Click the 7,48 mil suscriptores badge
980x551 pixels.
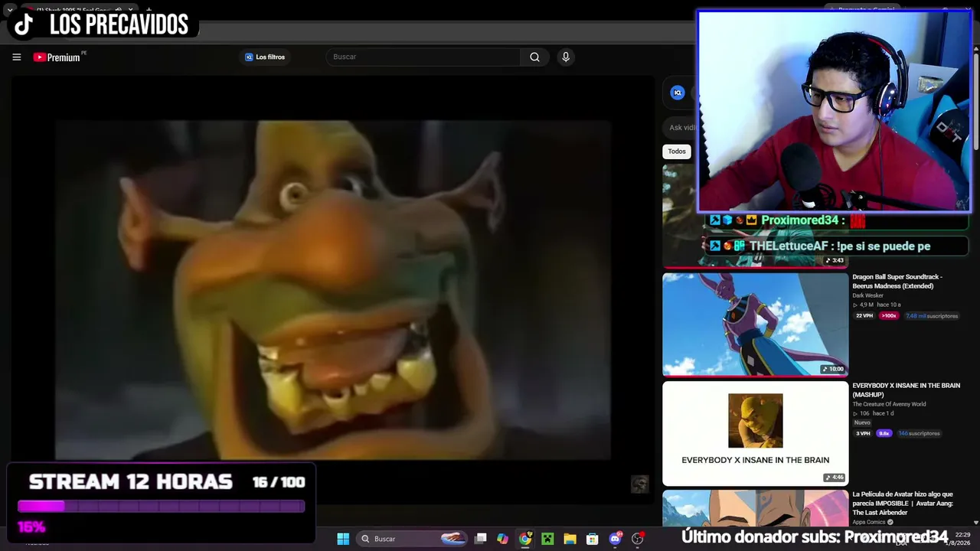[931, 315]
